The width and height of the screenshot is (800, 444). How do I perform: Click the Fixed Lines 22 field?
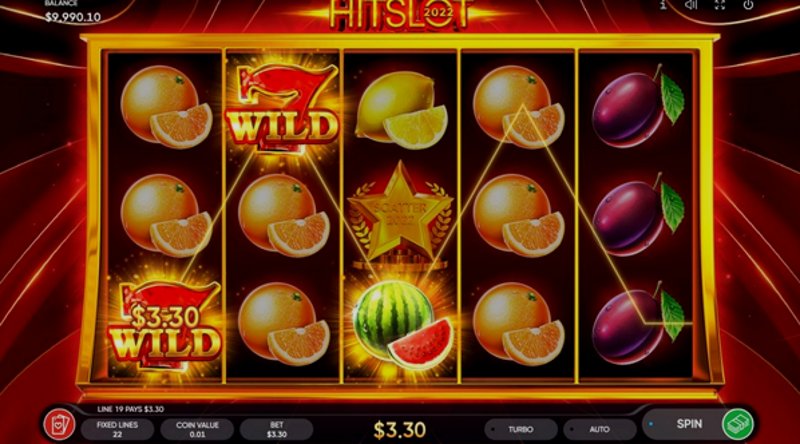click(x=117, y=429)
